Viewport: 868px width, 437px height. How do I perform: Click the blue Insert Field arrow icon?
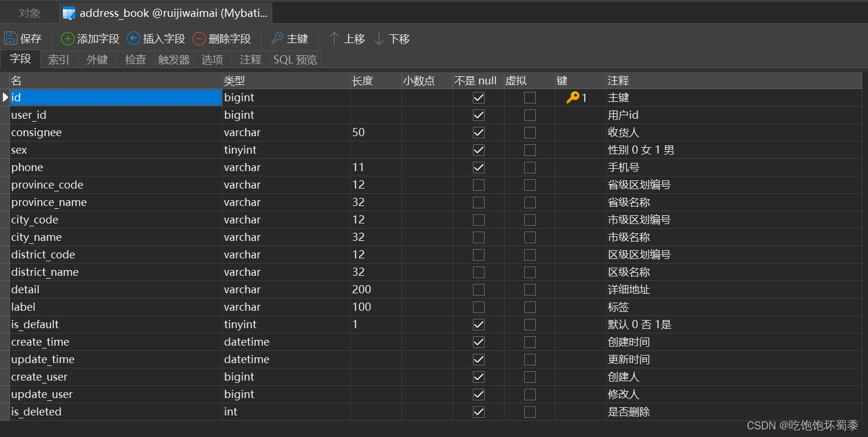pyautogui.click(x=134, y=39)
